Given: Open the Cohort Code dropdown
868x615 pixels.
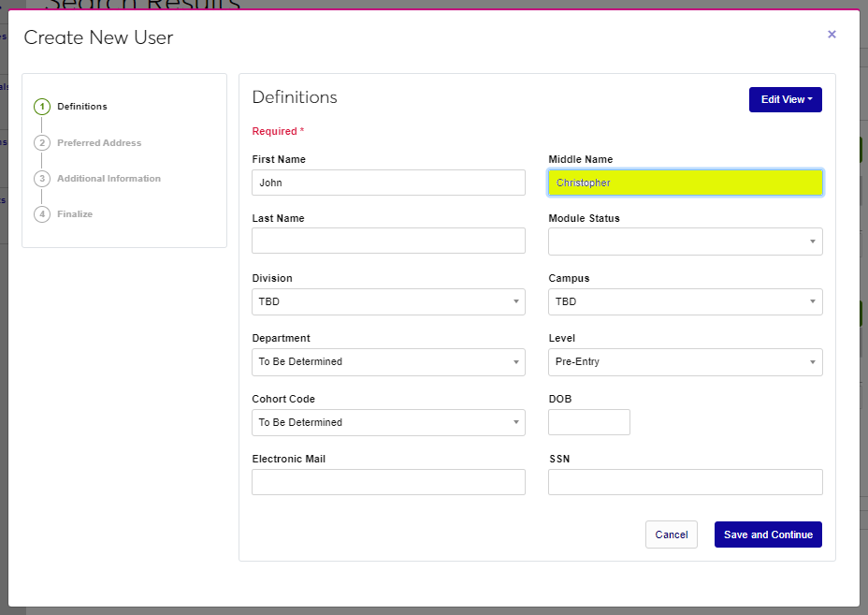Looking at the screenshot, I should pyautogui.click(x=388, y=422).
